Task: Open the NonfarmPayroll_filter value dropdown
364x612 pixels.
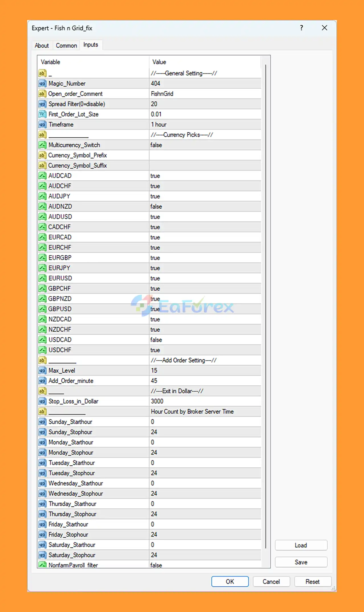Action: click(205, 565)
